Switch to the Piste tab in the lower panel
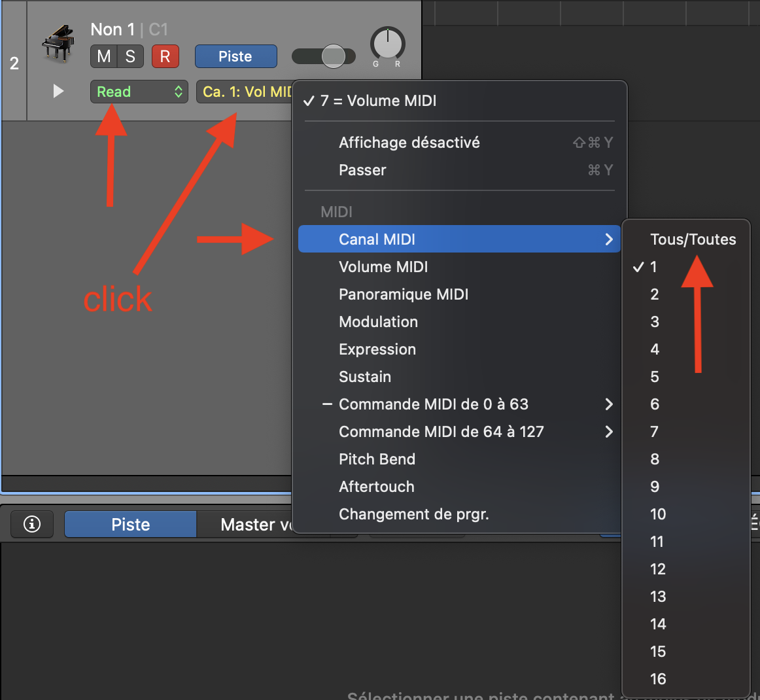The width and height of the screenshot is (760, 700). (x=130, y=525)
